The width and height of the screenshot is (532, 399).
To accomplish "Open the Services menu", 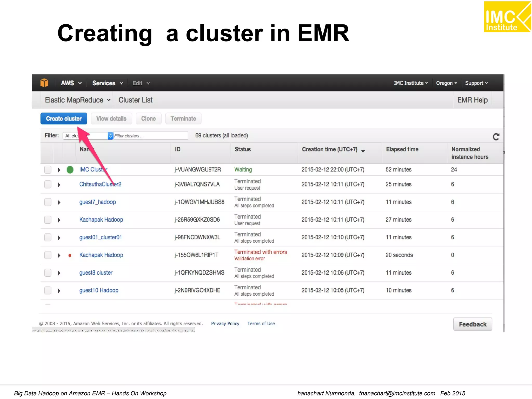I will click(108, 83).
